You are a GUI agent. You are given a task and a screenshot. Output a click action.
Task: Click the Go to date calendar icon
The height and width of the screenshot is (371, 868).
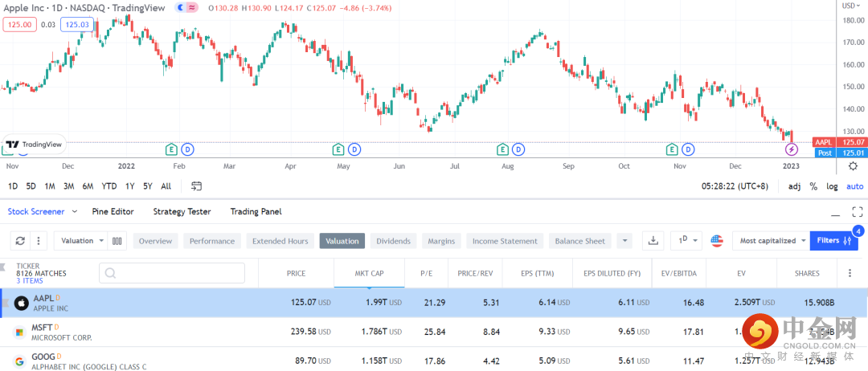coord(196,186)
